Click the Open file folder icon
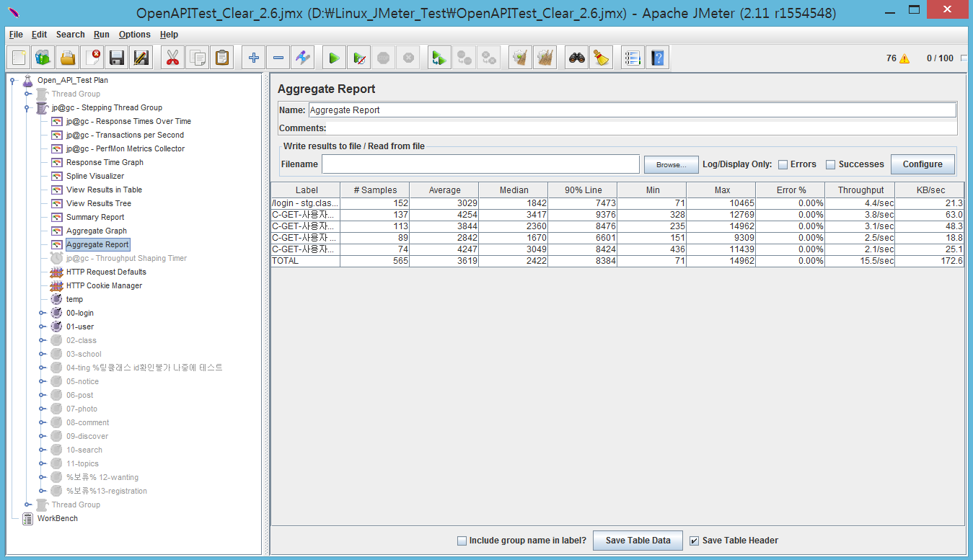The width and height of the screenshot is (973, 560). coord(68,58)
